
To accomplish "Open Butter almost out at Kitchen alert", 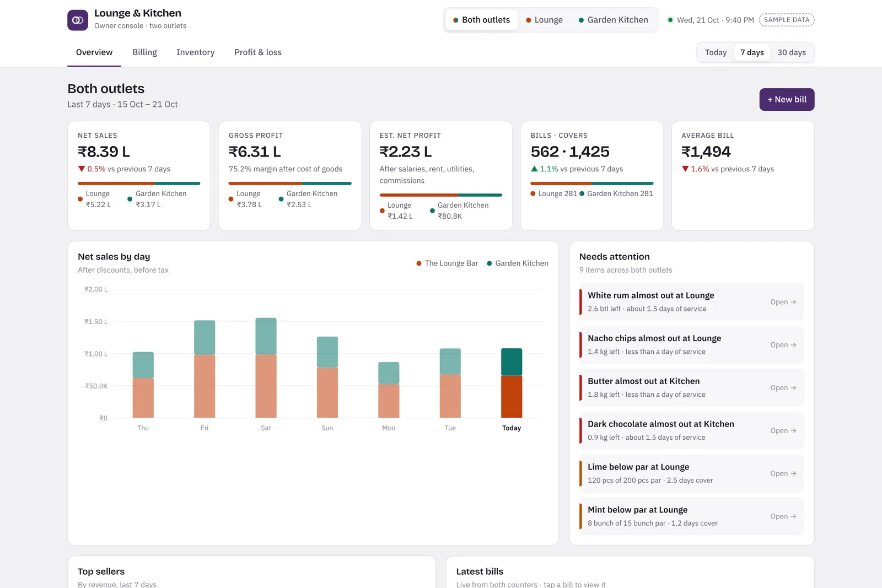I will click(691, 388).
